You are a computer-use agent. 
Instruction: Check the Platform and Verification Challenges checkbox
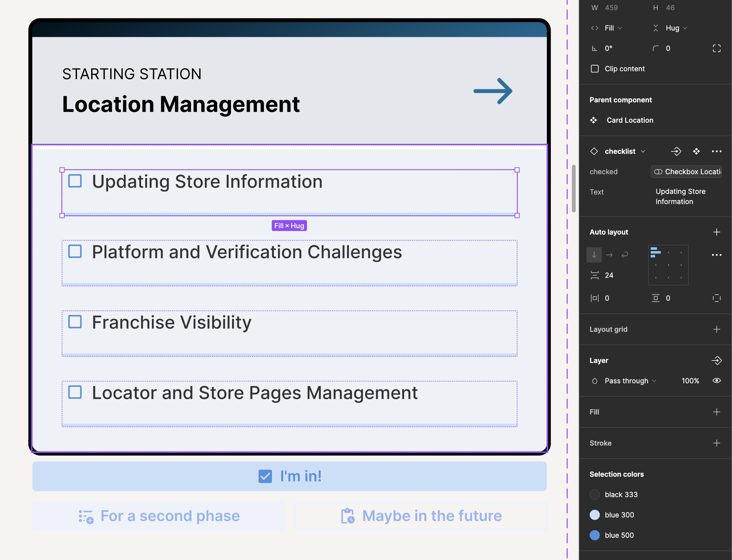(75, 251)
